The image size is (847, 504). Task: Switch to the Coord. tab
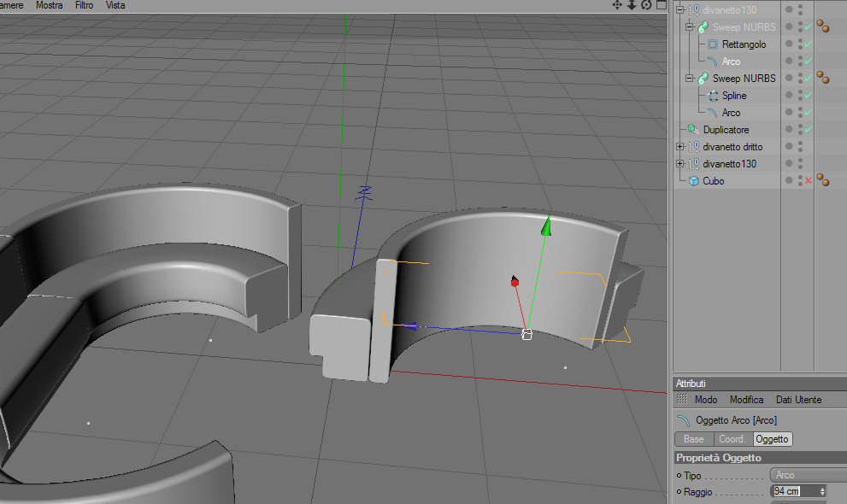733,439
